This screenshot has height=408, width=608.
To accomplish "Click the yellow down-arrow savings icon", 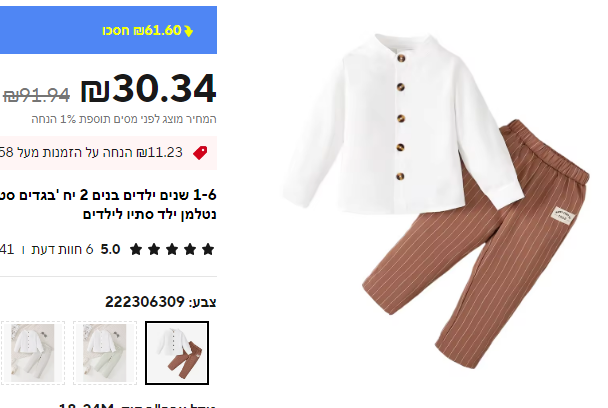I will (x=188, y=31).
